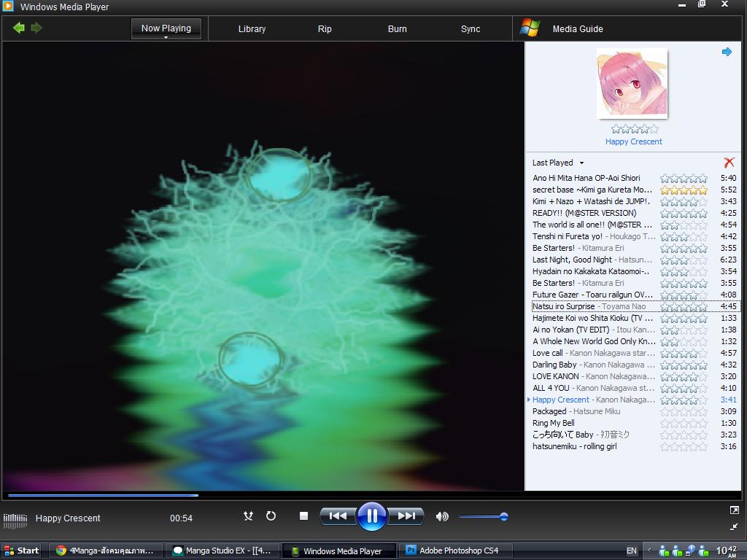Click the 00:54 elapsed time display
747x560 pixels.
[x=181, y=518]
